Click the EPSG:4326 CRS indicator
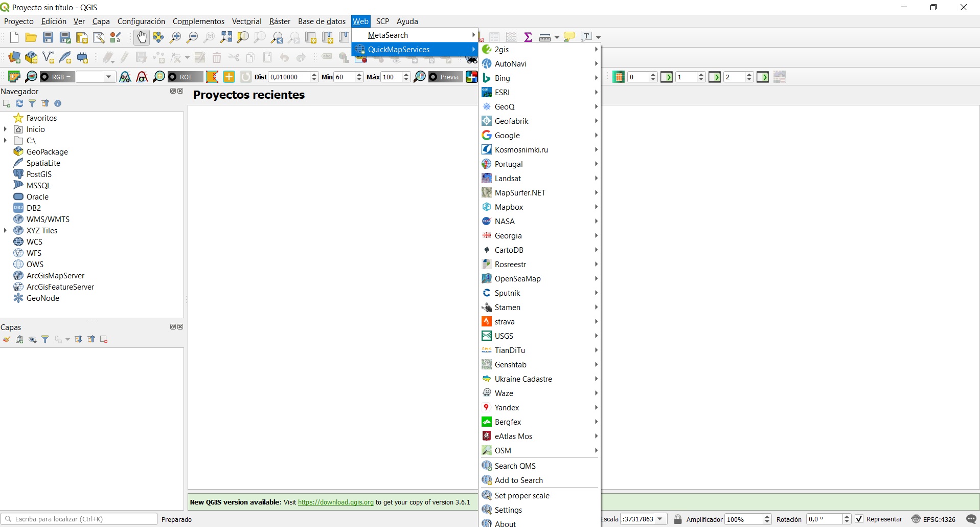 (x=933, y=519)
